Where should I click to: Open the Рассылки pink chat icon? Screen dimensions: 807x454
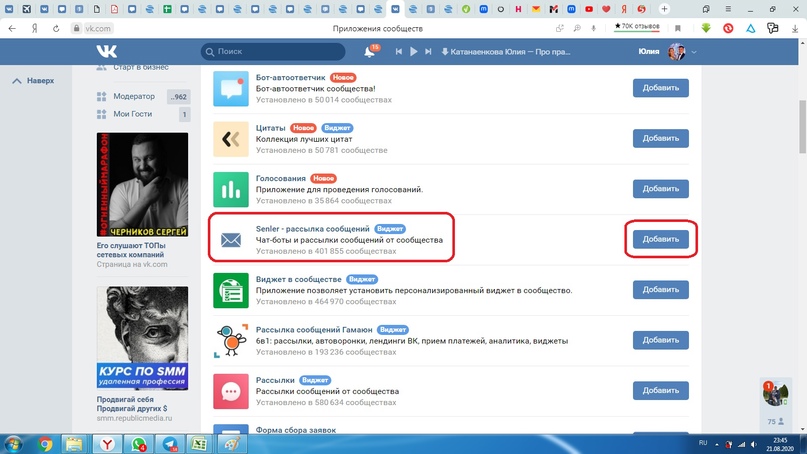tap(231, 391)
